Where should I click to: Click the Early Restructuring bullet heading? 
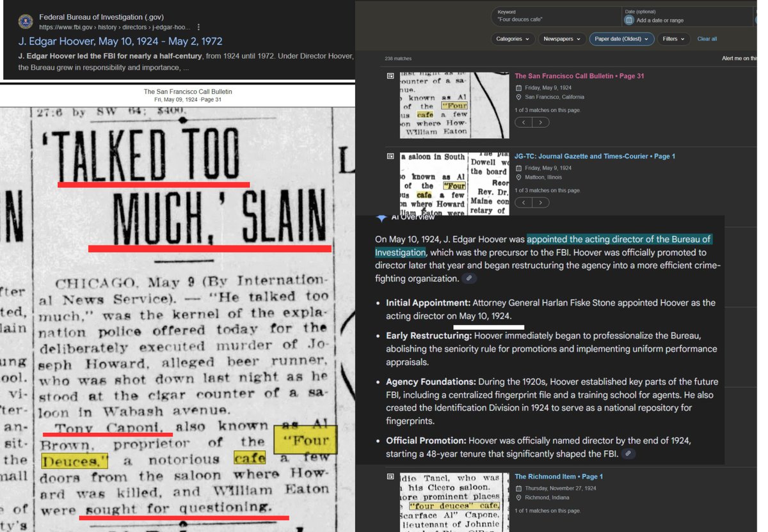click(x=429, y=336)
